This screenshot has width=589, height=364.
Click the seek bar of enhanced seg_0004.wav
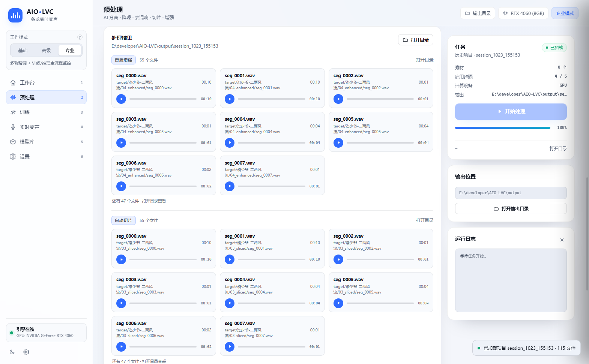[x=272, y=143]
